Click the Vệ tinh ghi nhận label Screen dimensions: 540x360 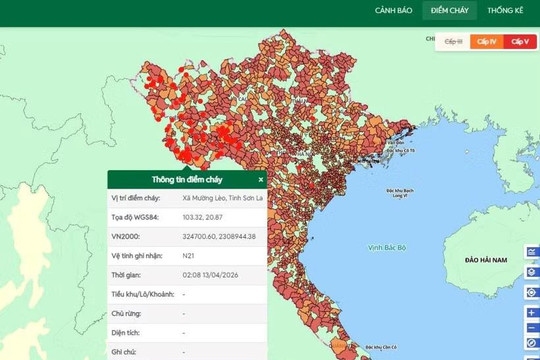(137, 256)
